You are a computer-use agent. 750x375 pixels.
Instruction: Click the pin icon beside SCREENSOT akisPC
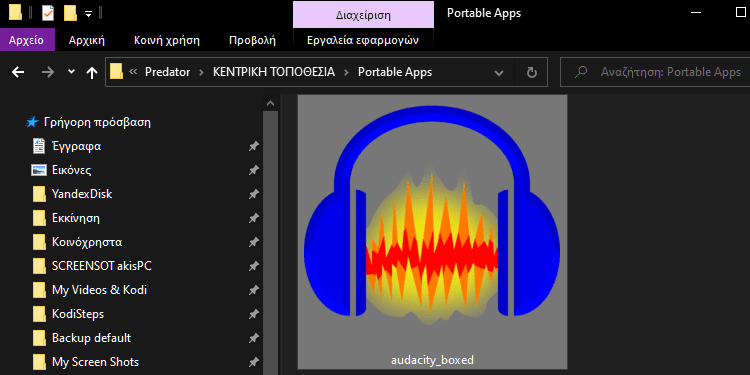[x=254, y=266]
